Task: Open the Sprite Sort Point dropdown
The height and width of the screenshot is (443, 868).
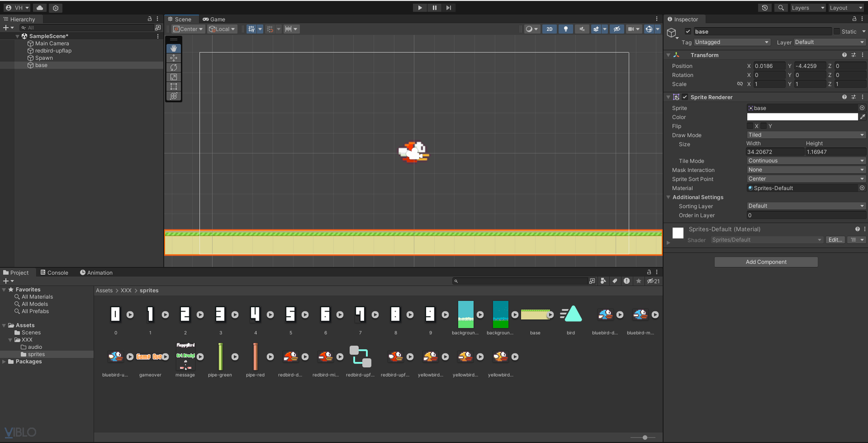Action: click(806, 179)
